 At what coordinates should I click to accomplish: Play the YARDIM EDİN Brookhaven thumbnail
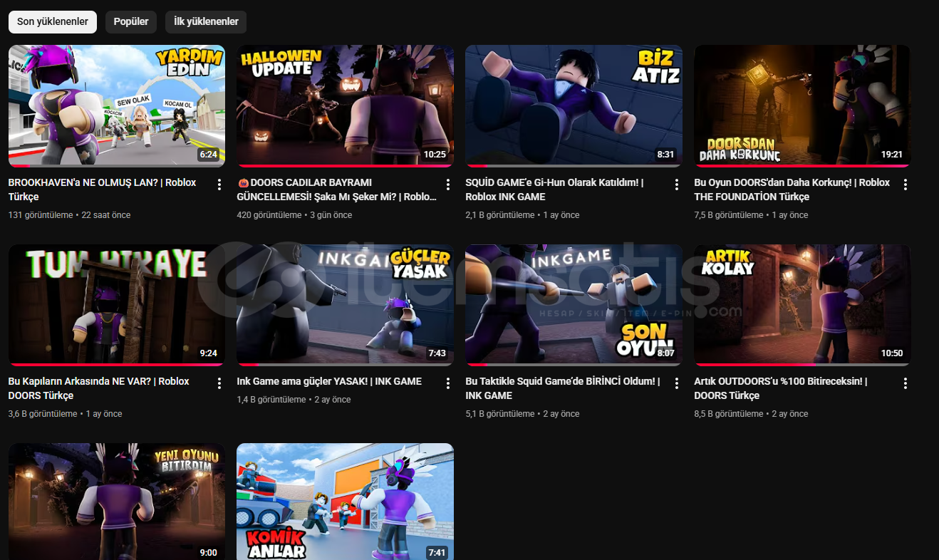[117, 106]
